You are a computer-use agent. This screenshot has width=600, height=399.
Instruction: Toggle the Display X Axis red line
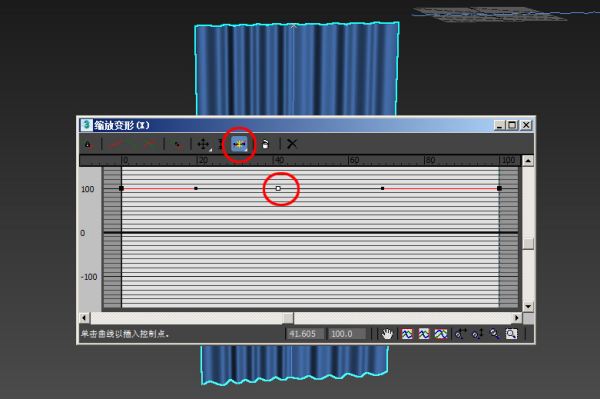tap(116, 144)
